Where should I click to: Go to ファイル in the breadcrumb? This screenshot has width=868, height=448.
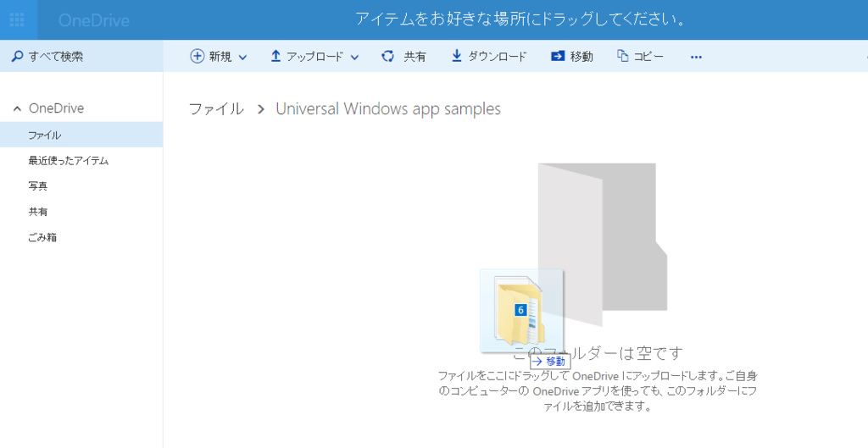(x=216, y=108)
